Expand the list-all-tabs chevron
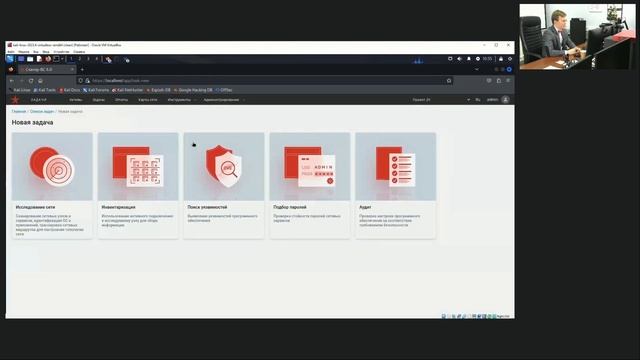640x360 pixels. [x=477, y=70]
